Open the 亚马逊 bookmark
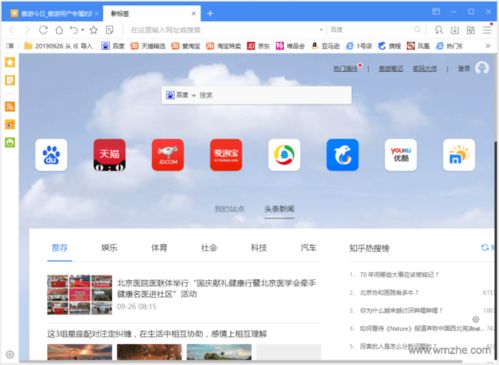Viewport: 499px width, 365px height. point(325,46)
